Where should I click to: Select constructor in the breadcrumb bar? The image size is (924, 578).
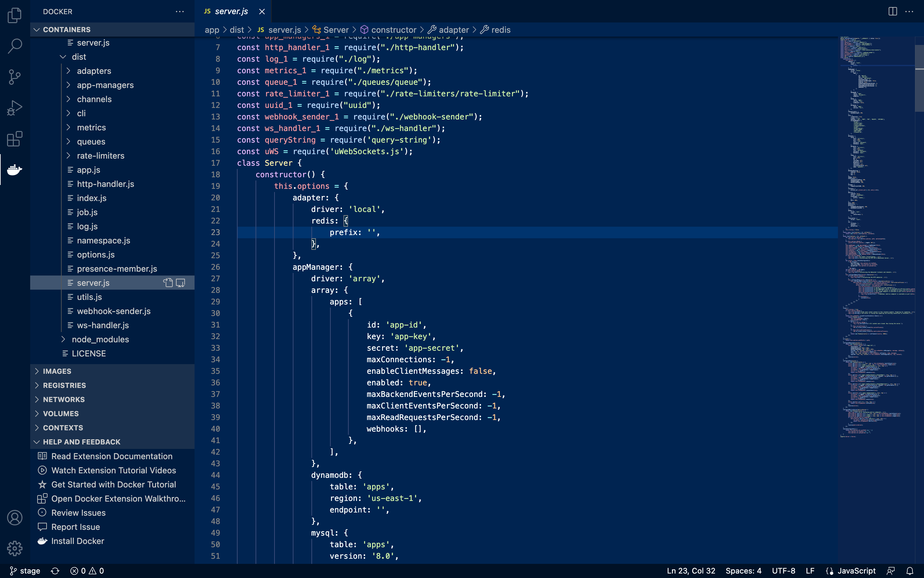click(394, 30)
